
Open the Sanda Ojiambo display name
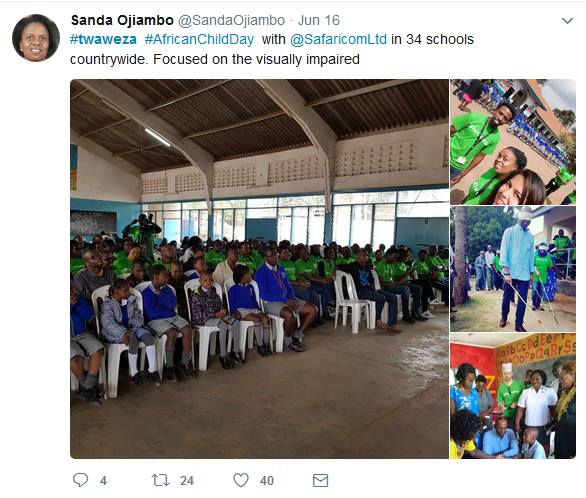122,20
